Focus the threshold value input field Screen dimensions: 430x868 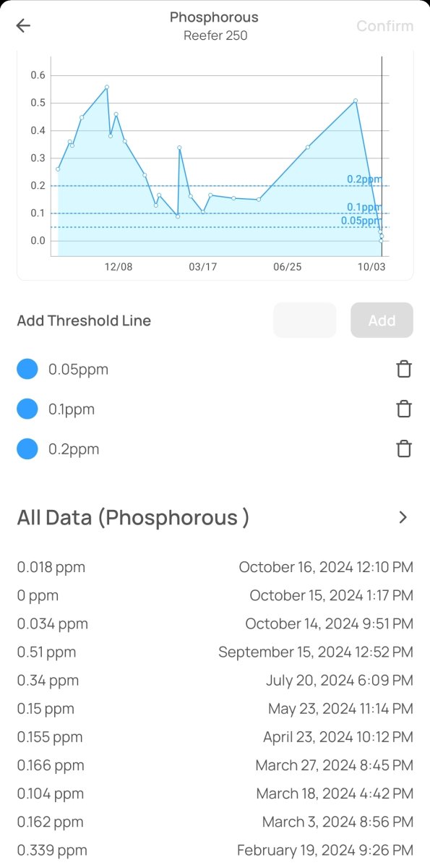click(x=304, y=320)
